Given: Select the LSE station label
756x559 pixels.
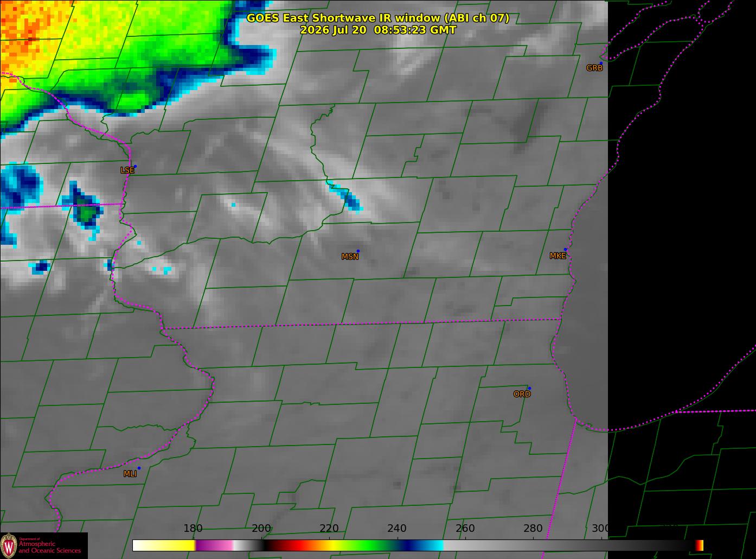Looking at the screenshot, I should [127, 170].
